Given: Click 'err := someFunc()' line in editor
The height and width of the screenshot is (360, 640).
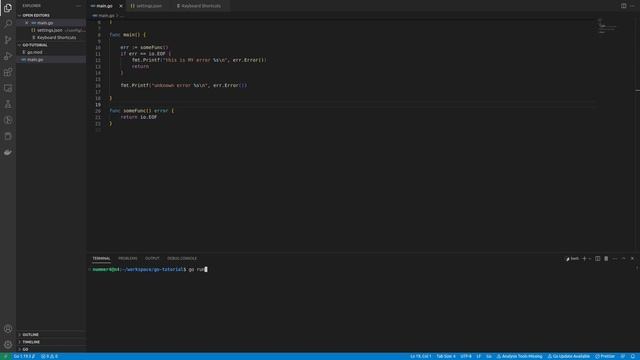Looking at the screenshot, I should point(144,47).
